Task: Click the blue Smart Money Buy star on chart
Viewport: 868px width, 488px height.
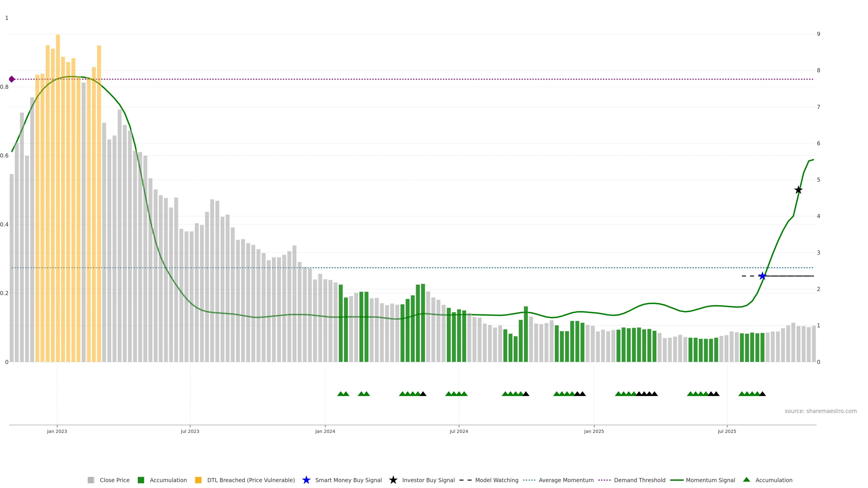Action: tap(762, 276)
